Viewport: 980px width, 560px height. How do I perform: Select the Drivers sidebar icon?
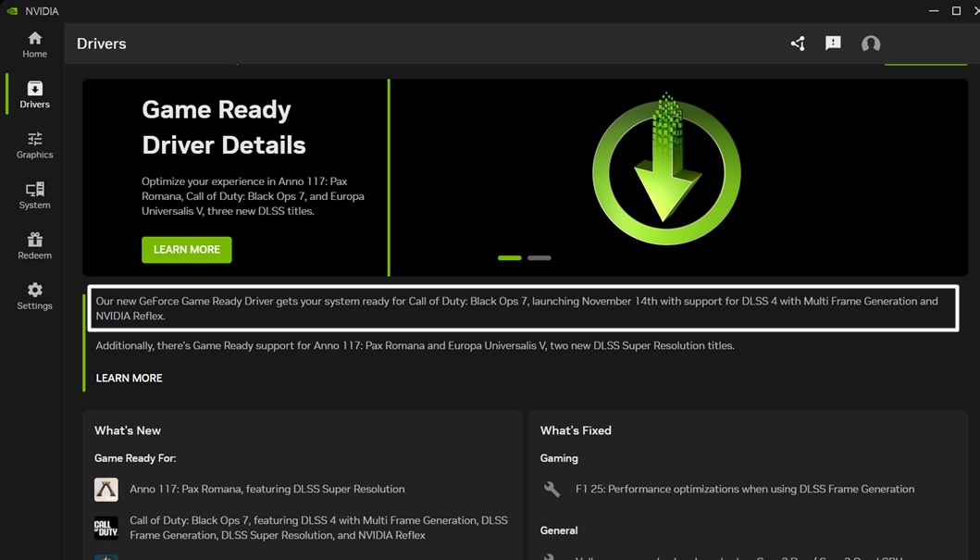click(x=34, y=95)
